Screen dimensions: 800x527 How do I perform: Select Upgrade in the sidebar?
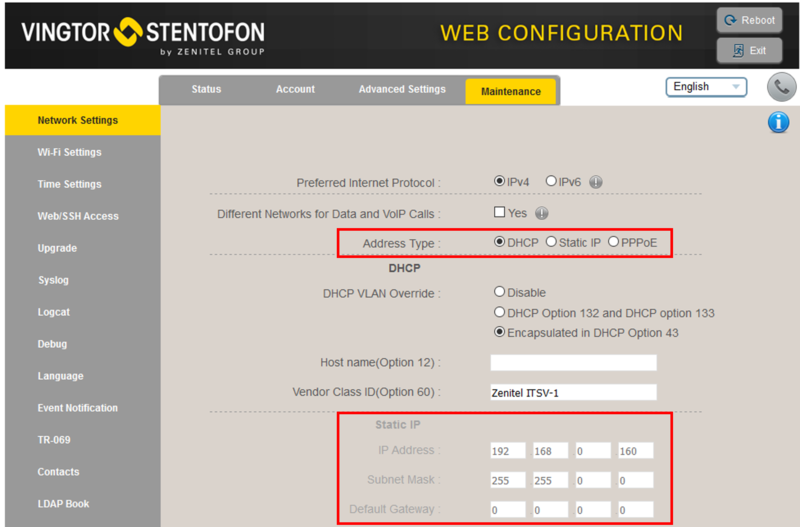57,248
